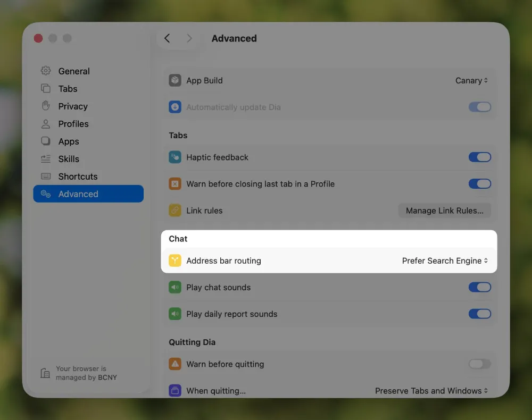Go forward with the right chevron

(189, 38)
